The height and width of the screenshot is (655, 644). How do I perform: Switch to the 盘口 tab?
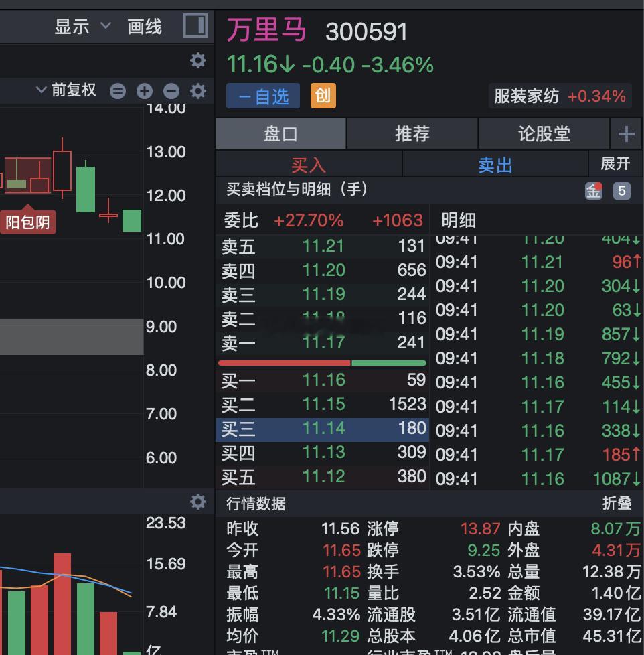[x=280, y=134]
